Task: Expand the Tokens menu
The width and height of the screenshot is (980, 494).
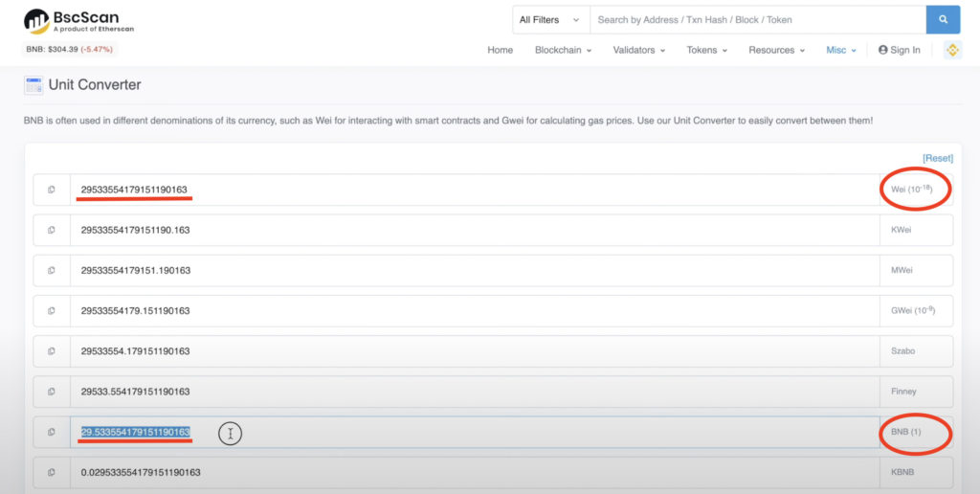Action: [707, 50]
